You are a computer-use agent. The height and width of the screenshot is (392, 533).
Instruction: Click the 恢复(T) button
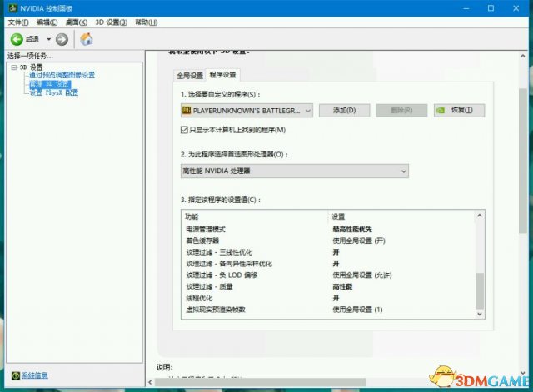point(459,111)
